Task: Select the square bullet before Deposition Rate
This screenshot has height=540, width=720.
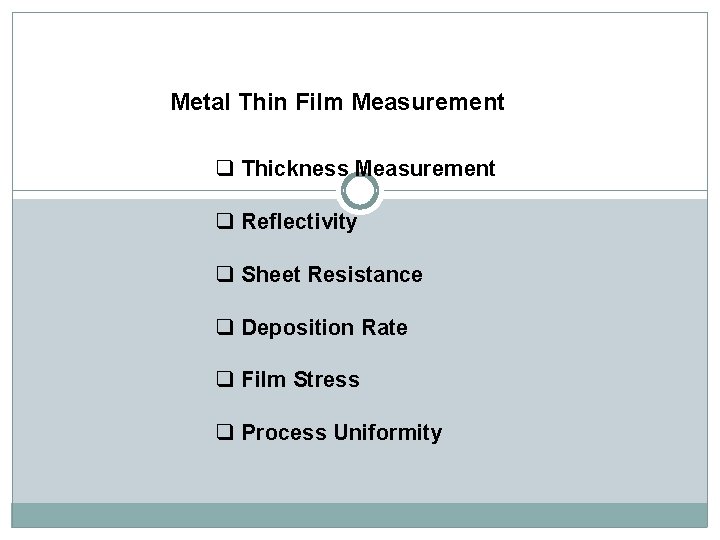Action: click(225, 328)
